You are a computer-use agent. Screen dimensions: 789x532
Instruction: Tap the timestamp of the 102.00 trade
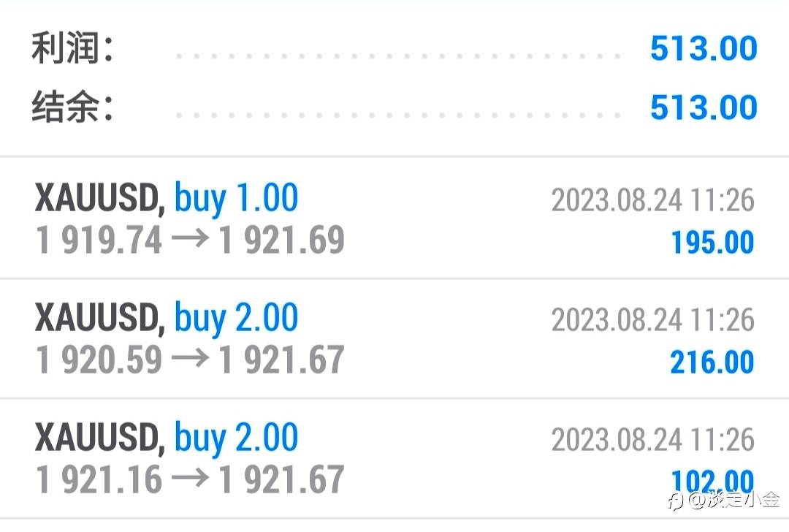click(x=652, y=439)
